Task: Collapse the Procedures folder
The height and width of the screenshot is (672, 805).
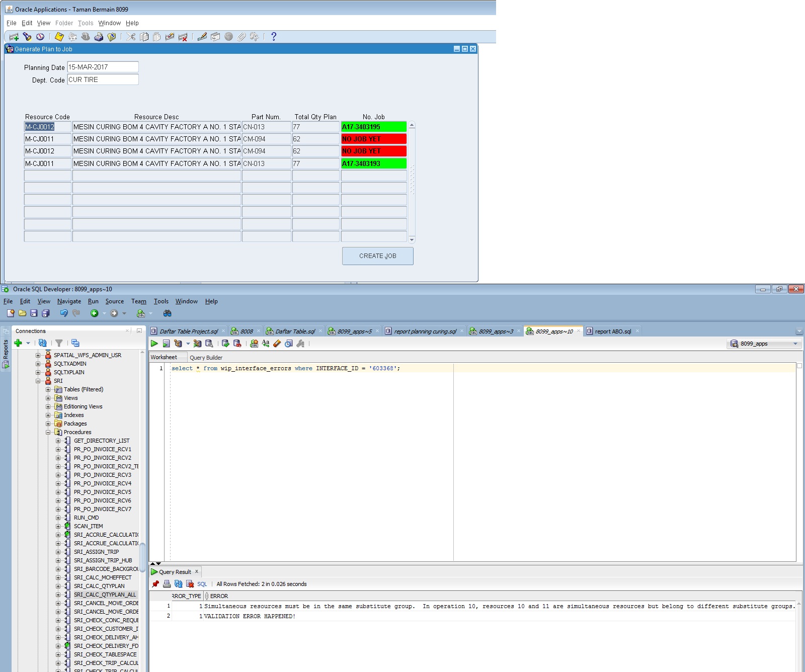Action: [48, 432]
